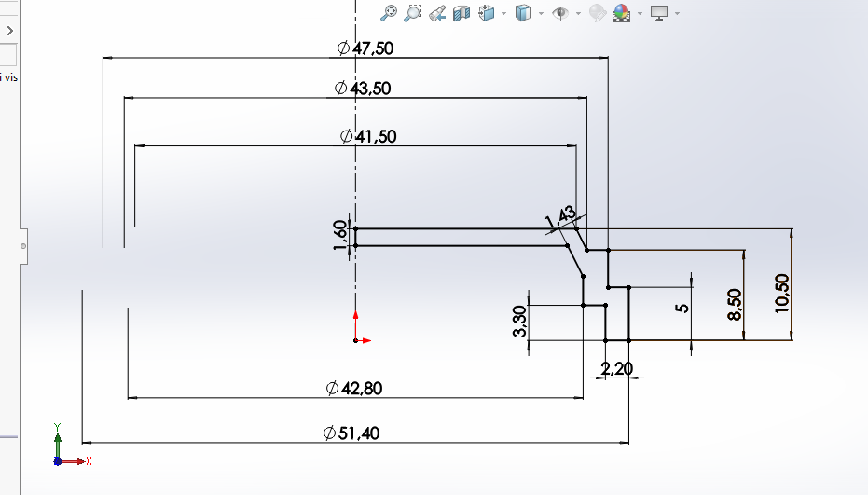The height and width of the screenshot is (495, 868).
Task: Open the Hide/Show Items dropdown arrow
Action: (x=578, y=13)
